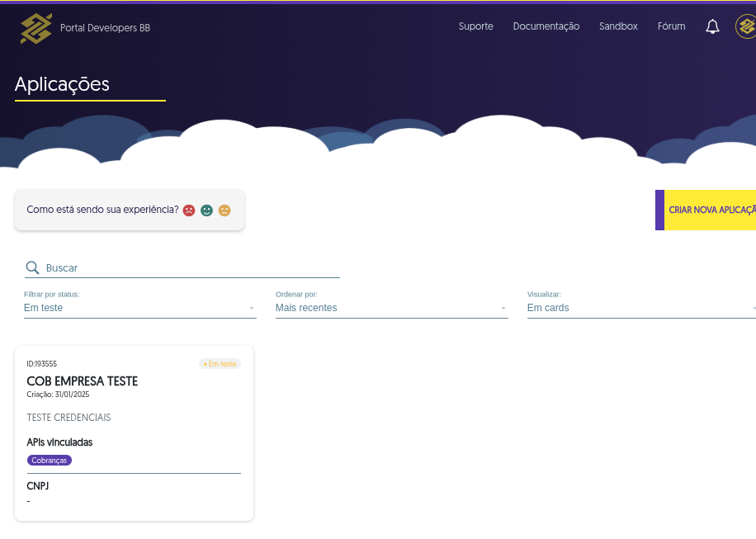Open the Documentação menu item
This screenshot has width=756, height=539.
click(x=546, y=26)
